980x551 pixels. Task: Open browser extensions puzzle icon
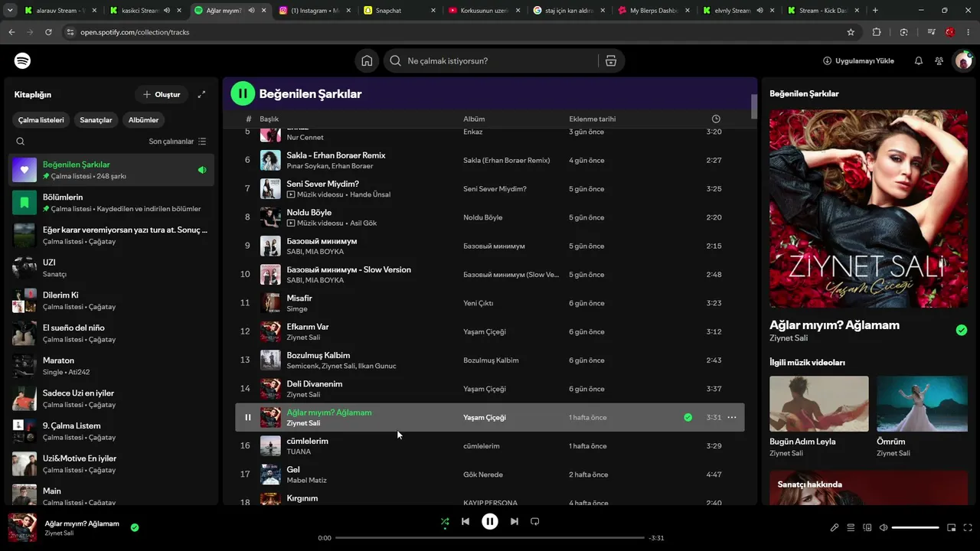pos(877,32)
